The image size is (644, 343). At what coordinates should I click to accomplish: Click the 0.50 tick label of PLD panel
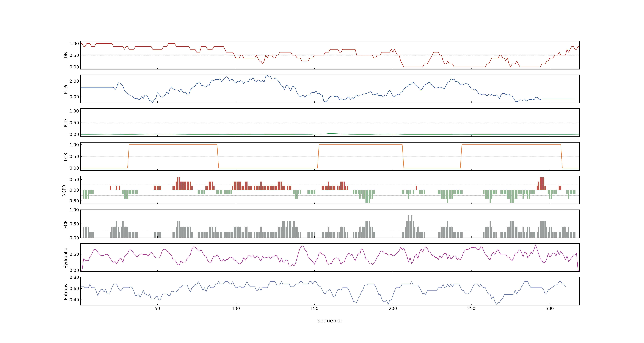[74, 123]
